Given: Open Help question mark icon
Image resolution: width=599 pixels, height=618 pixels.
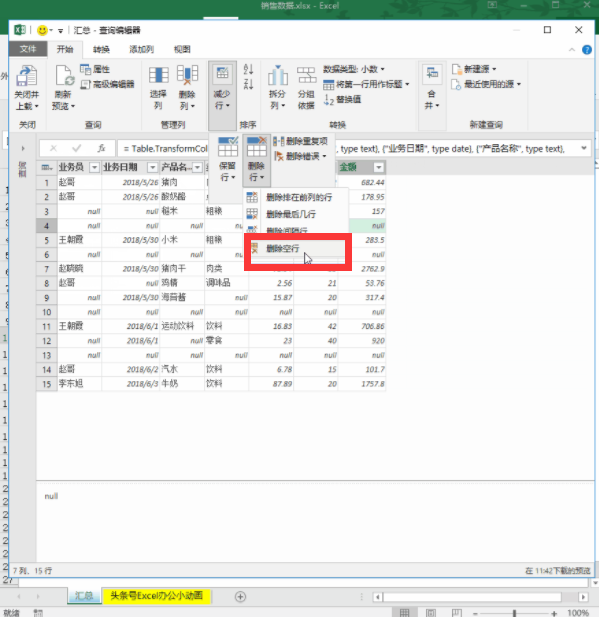Looking at the screenshot, I should (587, 50).
